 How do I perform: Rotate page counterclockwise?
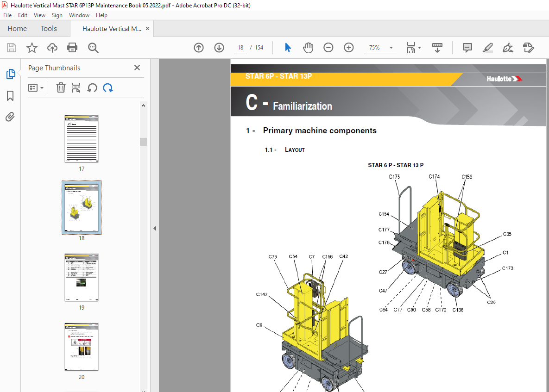tap(92, 88)
